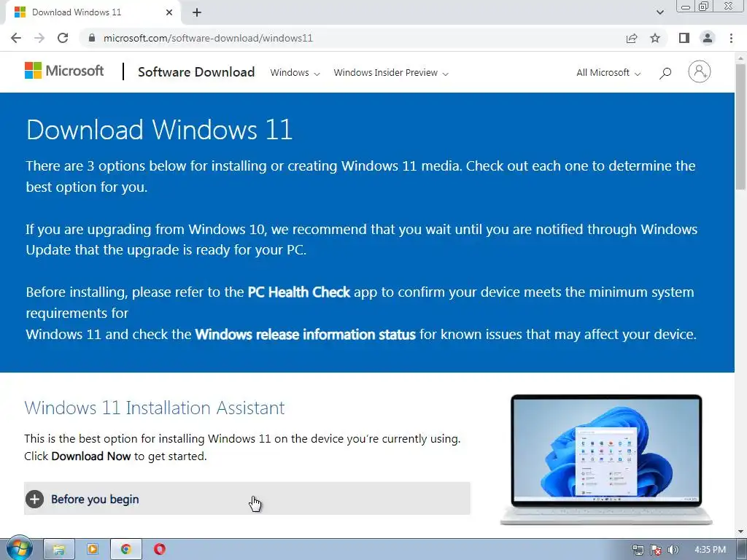Click the Action Center flag tray icon
The height and width of the screenshot is (560, 747).
[x=656, y=550]
